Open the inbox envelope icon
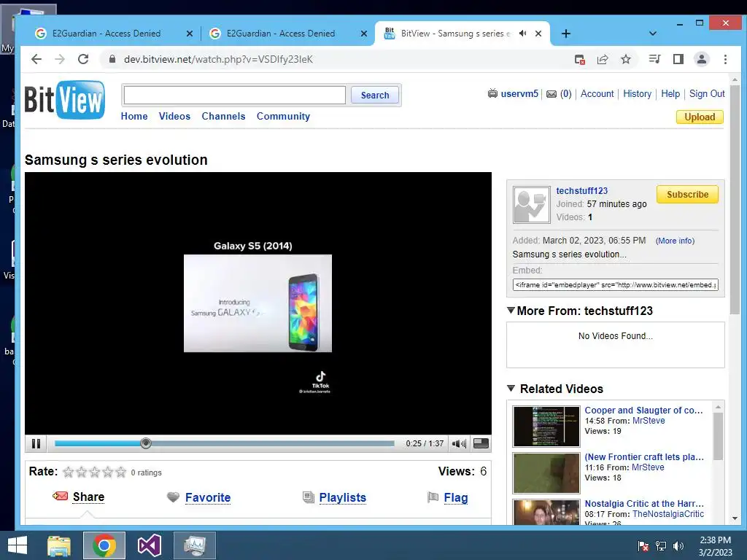This screenshot has height=560, width=747. (551, 94)
